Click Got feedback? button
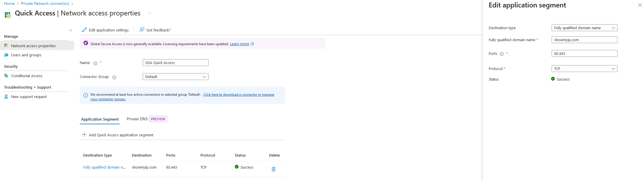This screenshot has width=644, height=180. click(155, 30)
